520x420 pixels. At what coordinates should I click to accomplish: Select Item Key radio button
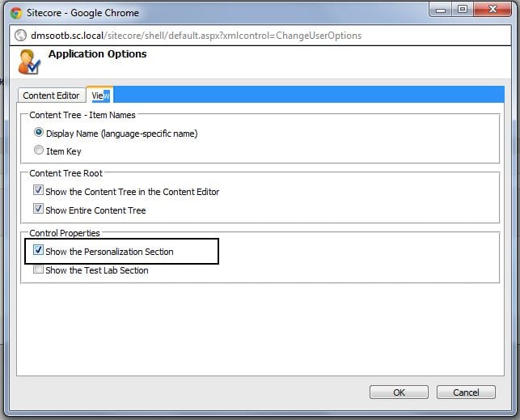(39, 150)
